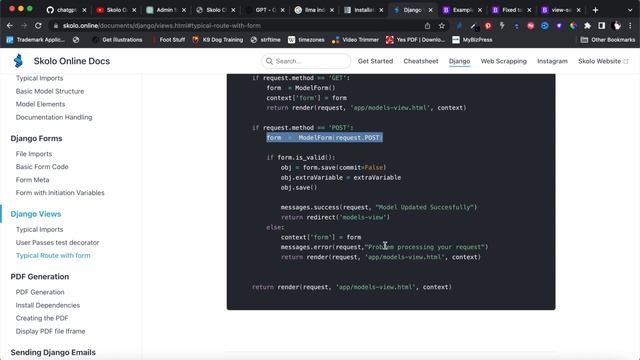The width and height of the screenshot is (640, 360).
Task: Open Basic Form Code sidebar link
Action: point(42,167)
